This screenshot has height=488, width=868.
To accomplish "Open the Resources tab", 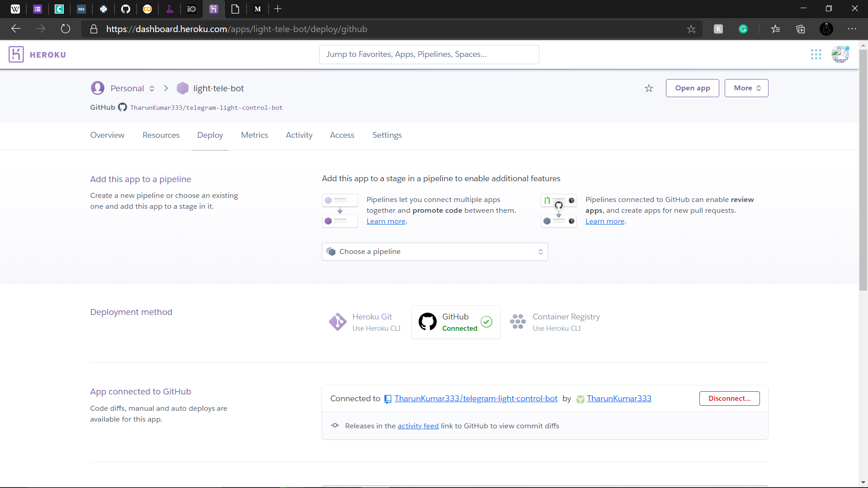I will coord(161,135).
